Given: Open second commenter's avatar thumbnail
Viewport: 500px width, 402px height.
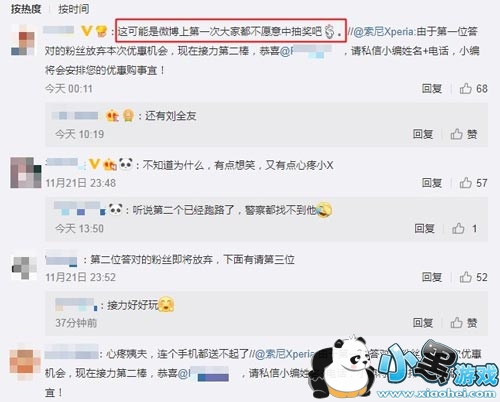Looking at the screenshot, I should click(26, 173).
